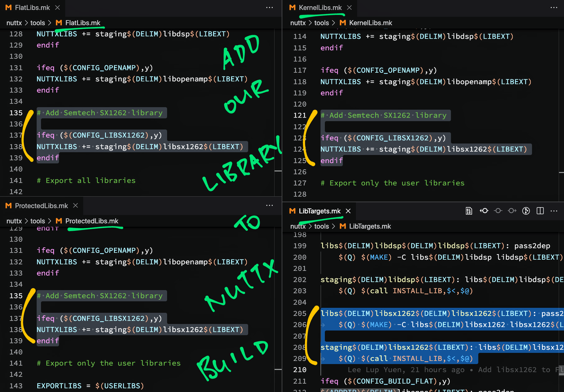Click the left-arrow commit icon for previous change
Viewport: 564px width, 392px height.
tap(484, 211)
